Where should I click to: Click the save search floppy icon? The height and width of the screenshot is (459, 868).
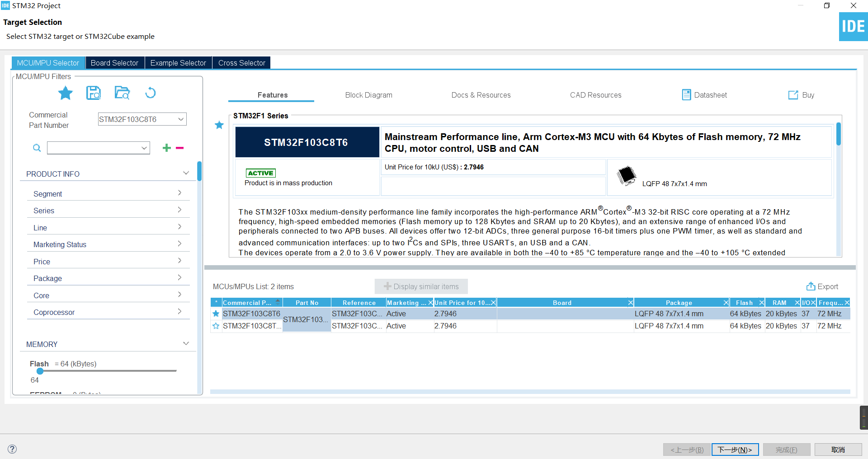94,93
